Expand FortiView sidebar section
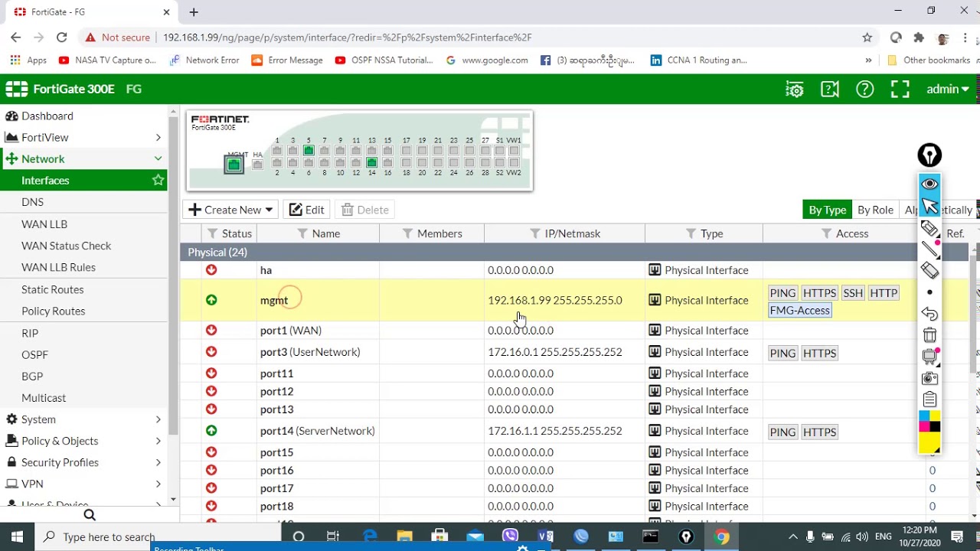This screenshot has height=551, width=980. pos(83,138)
